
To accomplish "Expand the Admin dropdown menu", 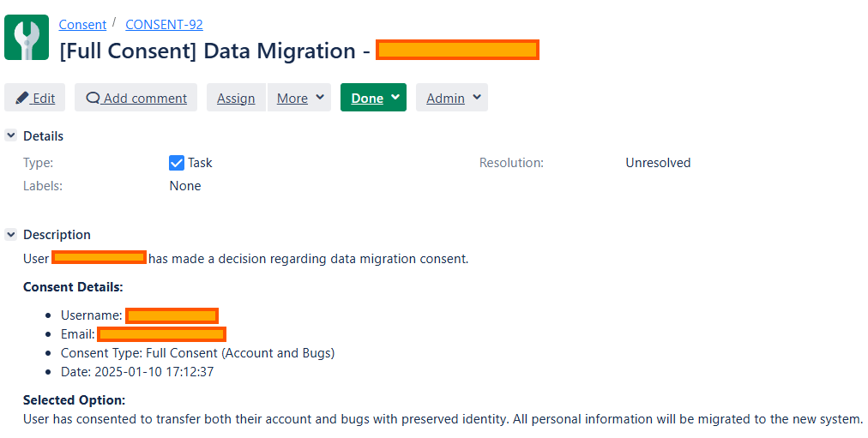I will (x=452, y=98).
